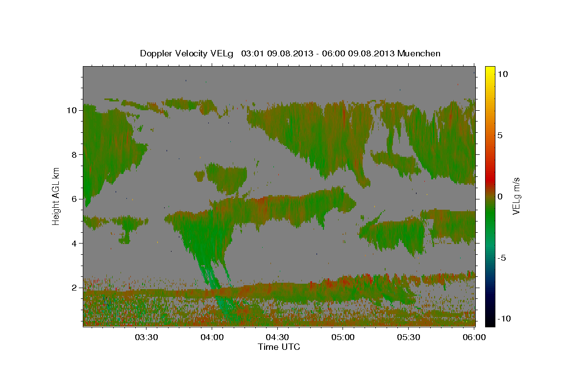
Task: Click the black bottom end of the colorbar
Action: (x=490, y=322)
